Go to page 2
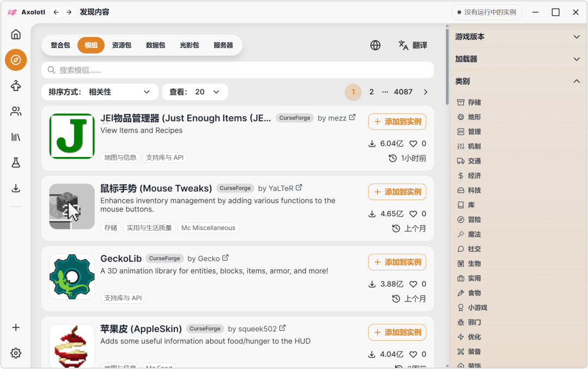This screenshot has width=588, height=369. (371, 92)
